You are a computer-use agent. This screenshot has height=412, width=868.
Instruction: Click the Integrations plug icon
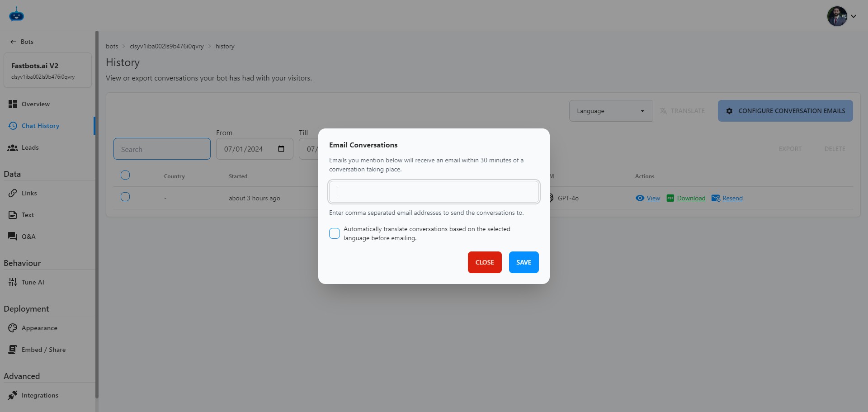[x=13, y=395]
